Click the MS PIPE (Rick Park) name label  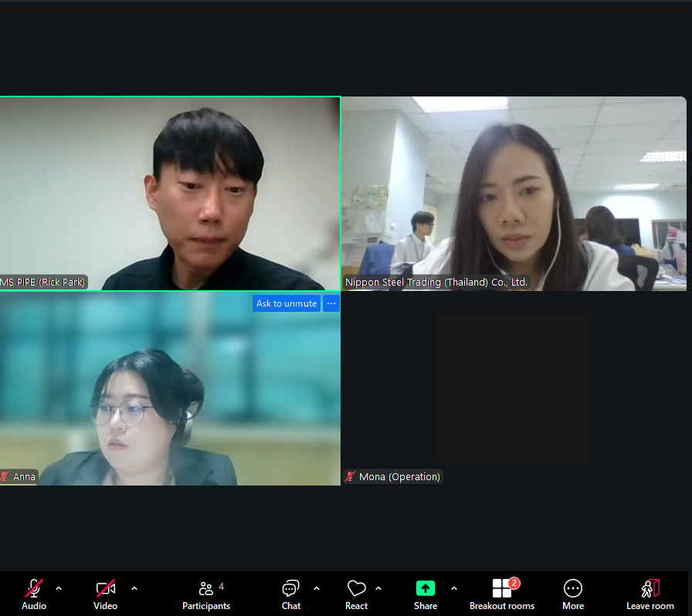(44, 283)
